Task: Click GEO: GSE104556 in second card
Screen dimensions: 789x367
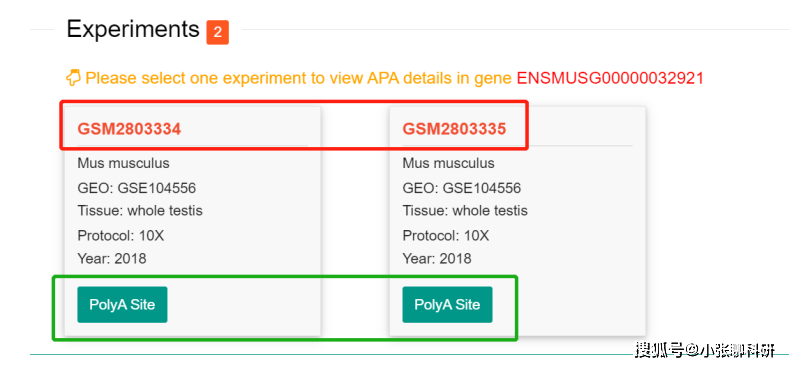Action: pyautogui.click(x=461, y=188)
